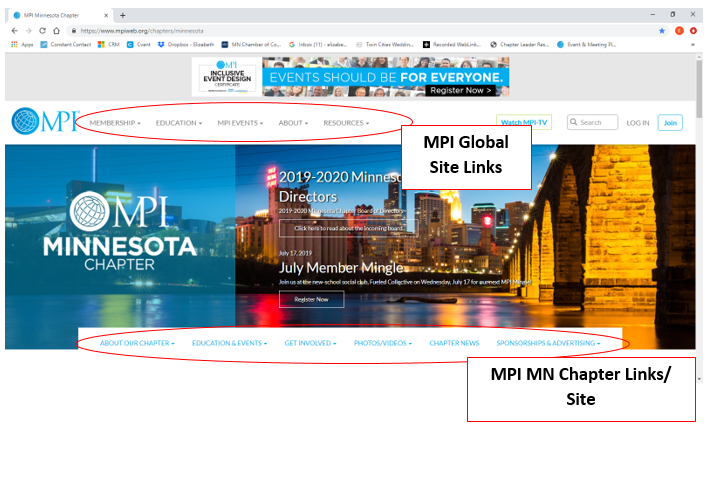The height and width of the screenshot is (489, 716).
Task: Open the MN Chamber of Co. bookmark
Action: click(251, 44)
